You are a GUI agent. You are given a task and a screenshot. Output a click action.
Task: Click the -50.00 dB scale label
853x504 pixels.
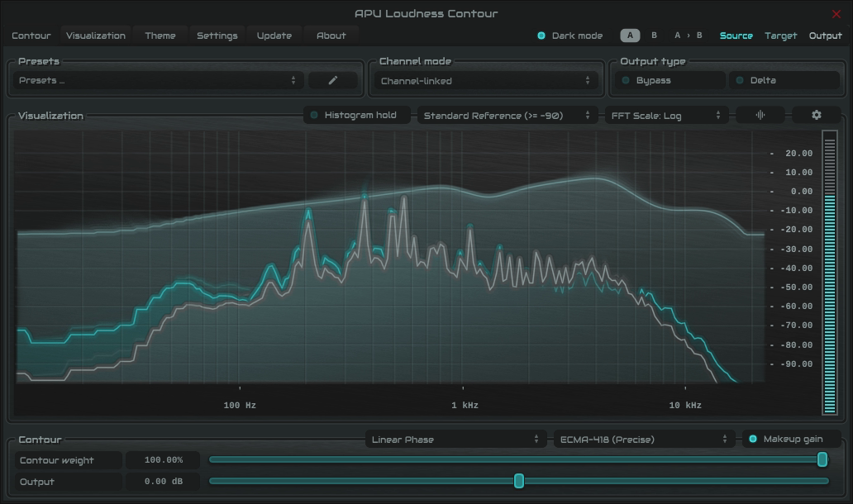pos(797,287)
